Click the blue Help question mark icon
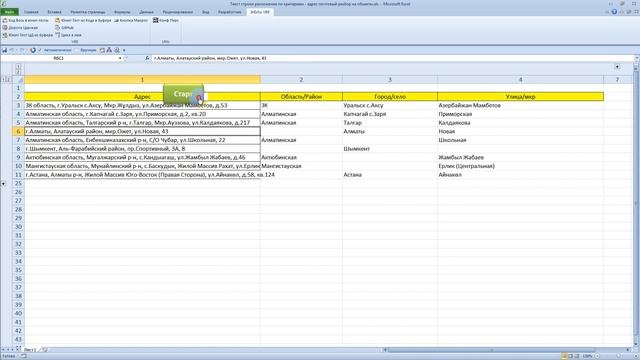The width and height of the screenshot is (640, 360). tap(614, 12)
